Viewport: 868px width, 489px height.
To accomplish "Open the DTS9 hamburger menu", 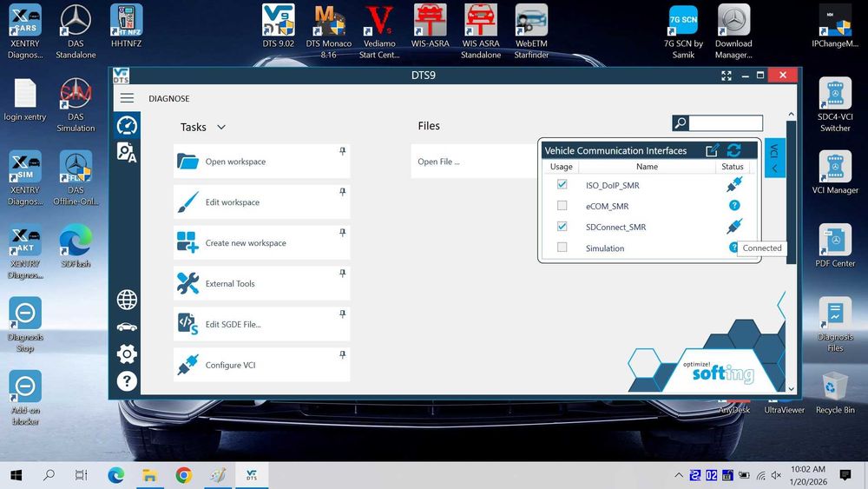I will coord(127,98).
